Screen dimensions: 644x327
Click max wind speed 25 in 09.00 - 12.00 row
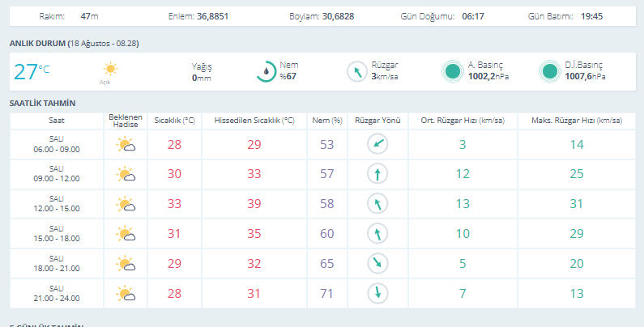pyautogui.click(x=577, y=174)
